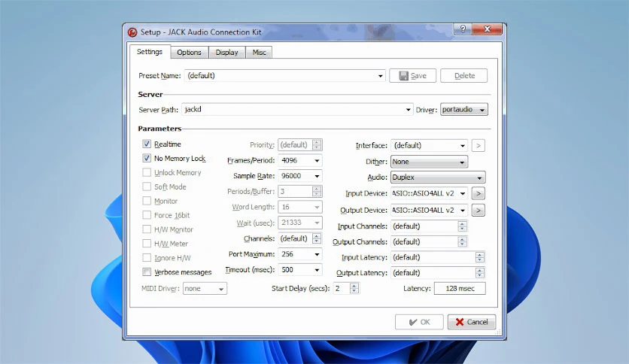Image resolution: width=629 pixels, height=364 pixels.
Task: Expand Output Device ASIO4ALL dropdown
Action: [429, 210]
